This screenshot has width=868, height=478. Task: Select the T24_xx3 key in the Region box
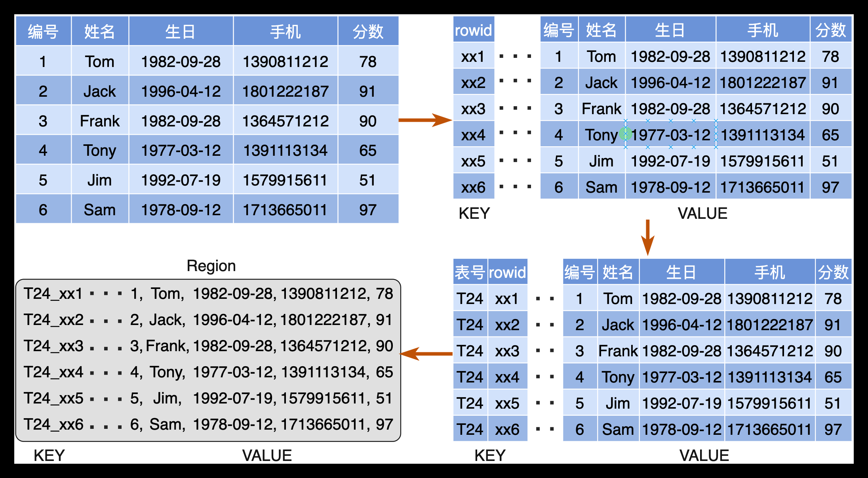click(x=53, y=346)
